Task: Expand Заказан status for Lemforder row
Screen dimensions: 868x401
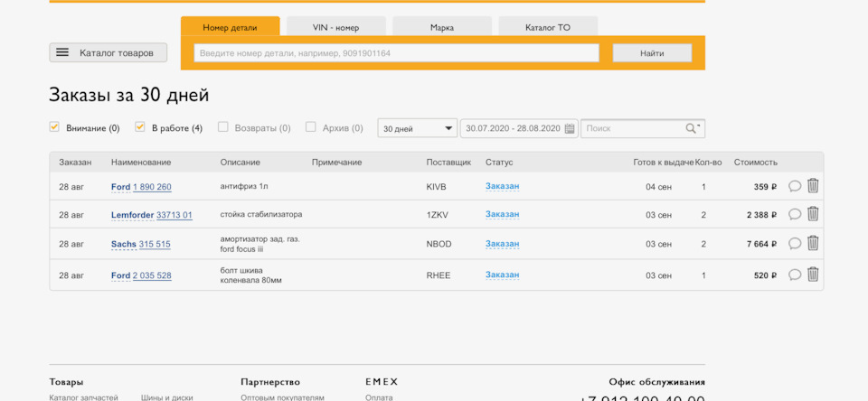Action: click(502, 214)
